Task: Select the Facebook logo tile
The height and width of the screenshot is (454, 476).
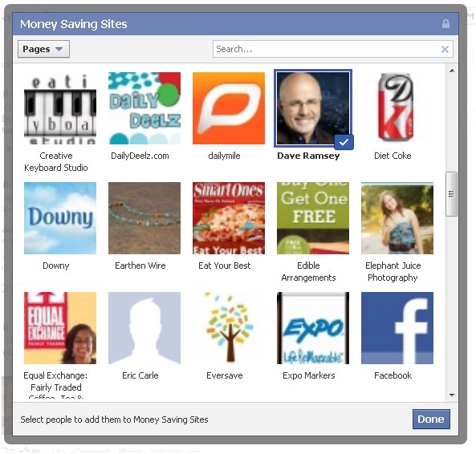Action: coord(397,328)
